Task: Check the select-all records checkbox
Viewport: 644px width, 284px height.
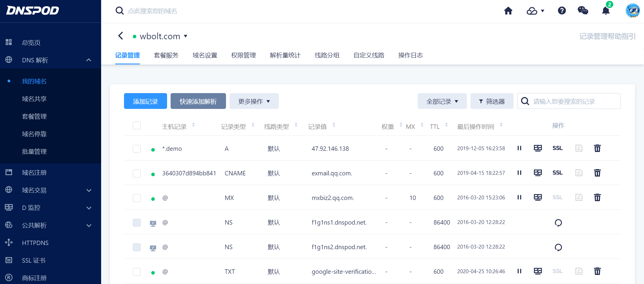Action: pos(137,125)
